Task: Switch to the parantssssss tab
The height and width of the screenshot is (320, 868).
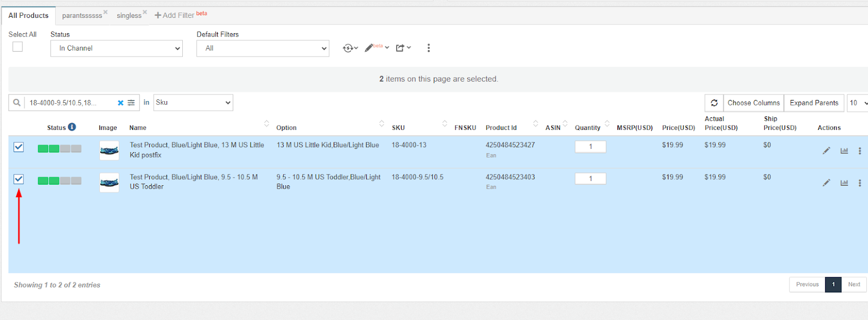Action: [82, 16]
